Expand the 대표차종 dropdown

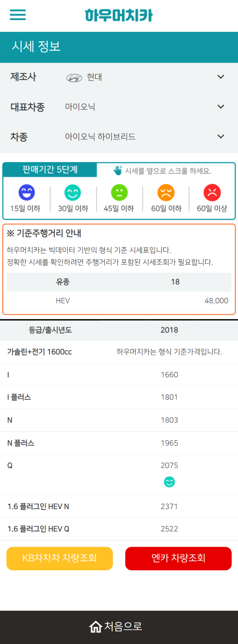tap(221, 107)
